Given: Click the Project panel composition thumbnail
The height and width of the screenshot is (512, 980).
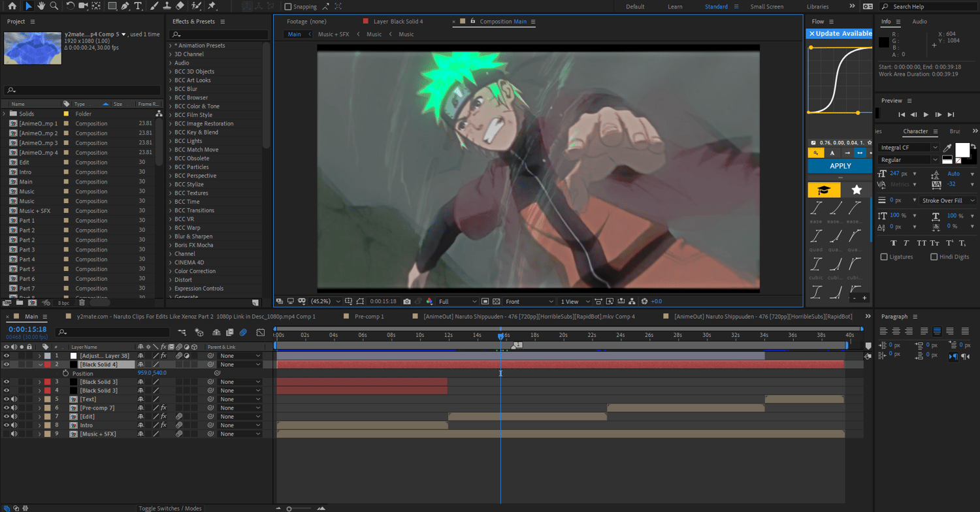Looking at the screenshot, I should click(33, 47).
